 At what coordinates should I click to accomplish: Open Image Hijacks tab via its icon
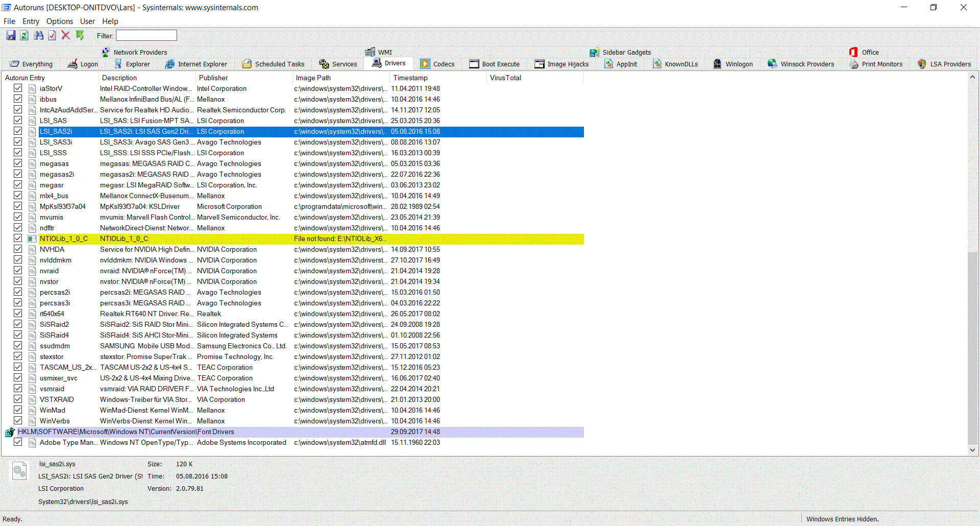click(x=540, y=64)
